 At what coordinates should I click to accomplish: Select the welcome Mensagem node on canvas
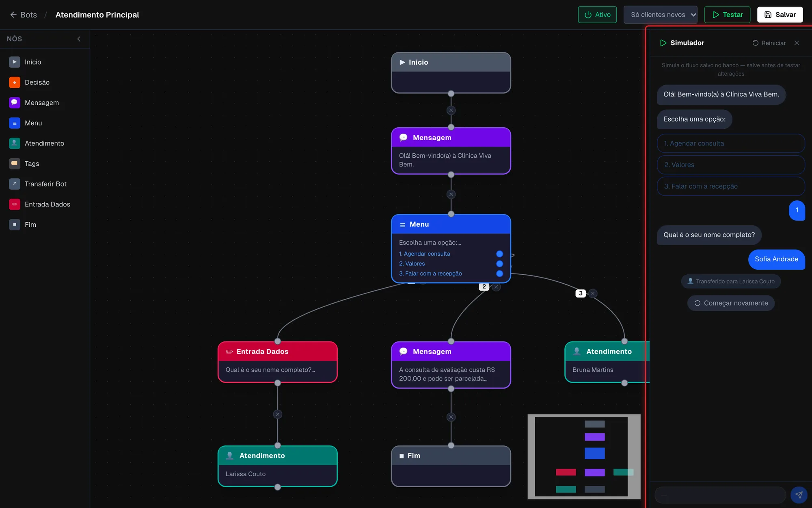pos(451,151)
